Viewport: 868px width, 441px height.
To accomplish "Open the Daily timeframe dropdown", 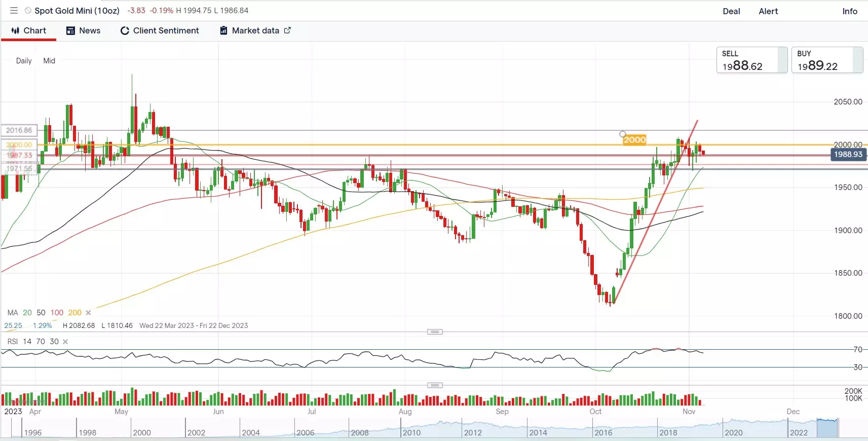I will pyautogui.click(x=24, y=61).
